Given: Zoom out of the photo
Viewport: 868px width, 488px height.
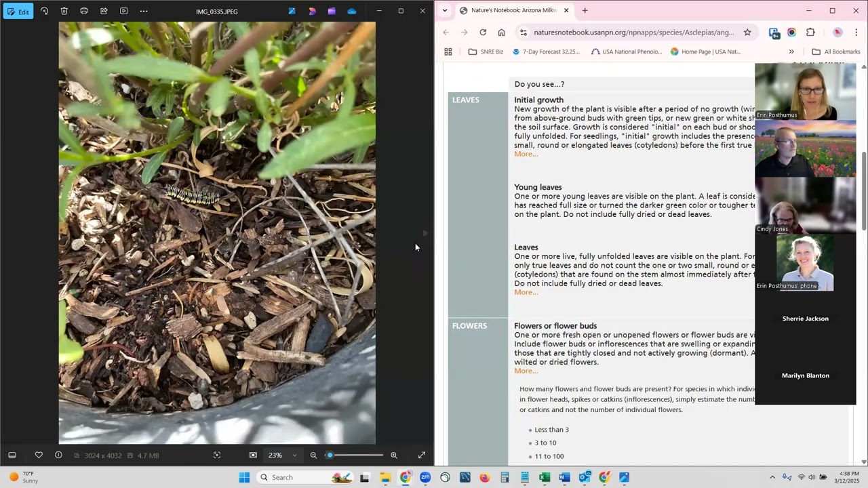Looking at the screenshot, I should (313, 455).
